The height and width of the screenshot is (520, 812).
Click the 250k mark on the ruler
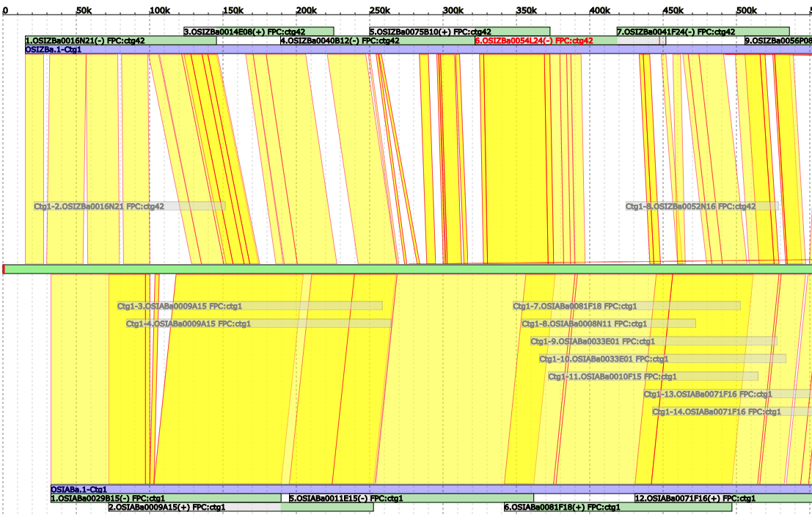379,10
